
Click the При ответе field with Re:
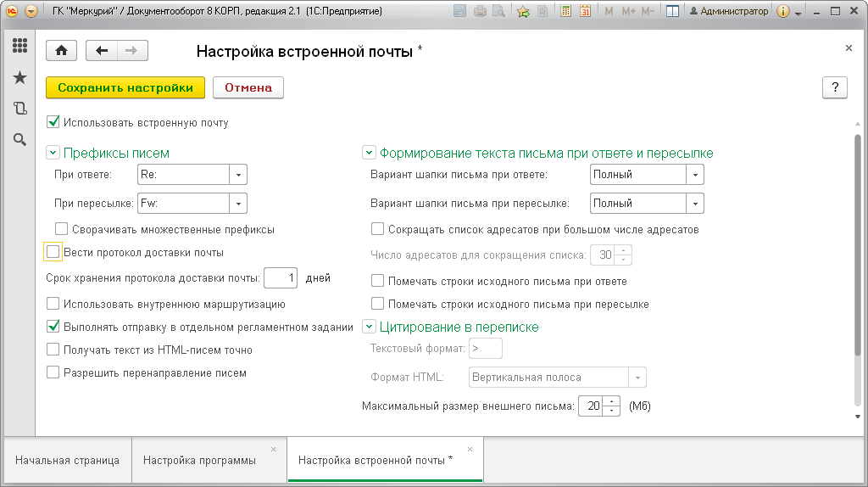[x=183, y=175]
